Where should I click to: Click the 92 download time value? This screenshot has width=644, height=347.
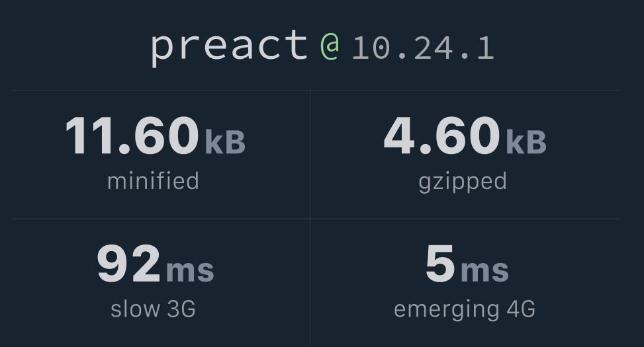(x=128, y=263)
